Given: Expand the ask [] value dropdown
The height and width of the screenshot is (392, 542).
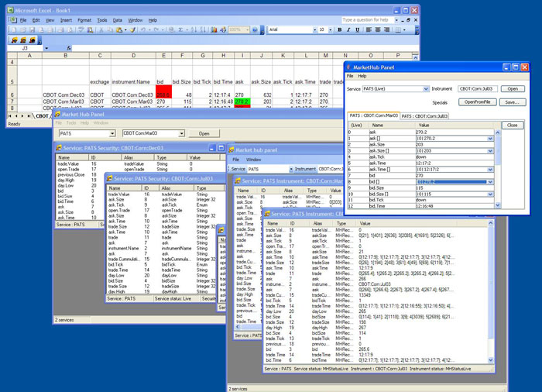Looking at the screenshot, I should 489,139.
